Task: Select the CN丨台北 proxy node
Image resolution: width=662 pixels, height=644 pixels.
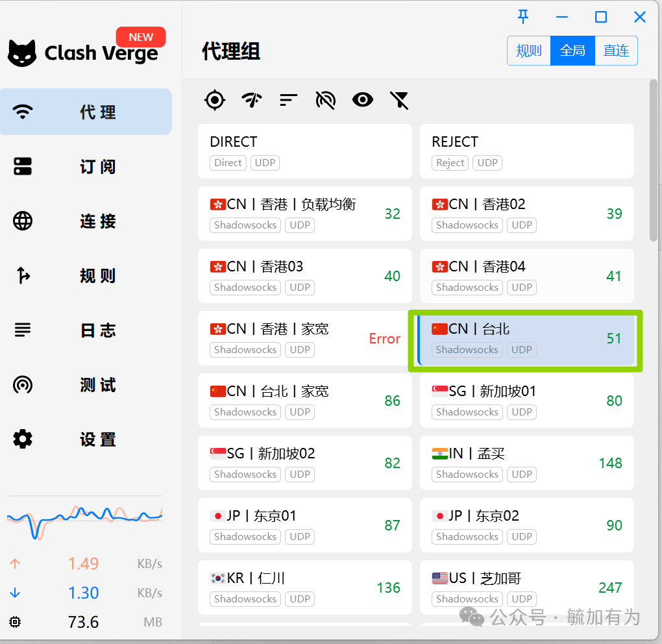Action: coord(526,338)
